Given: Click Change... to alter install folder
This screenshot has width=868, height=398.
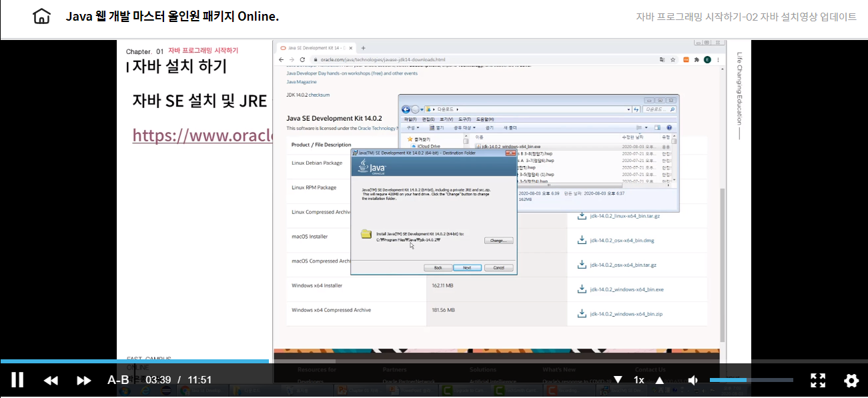Looking at the screenshot, I should coord(498,240).
